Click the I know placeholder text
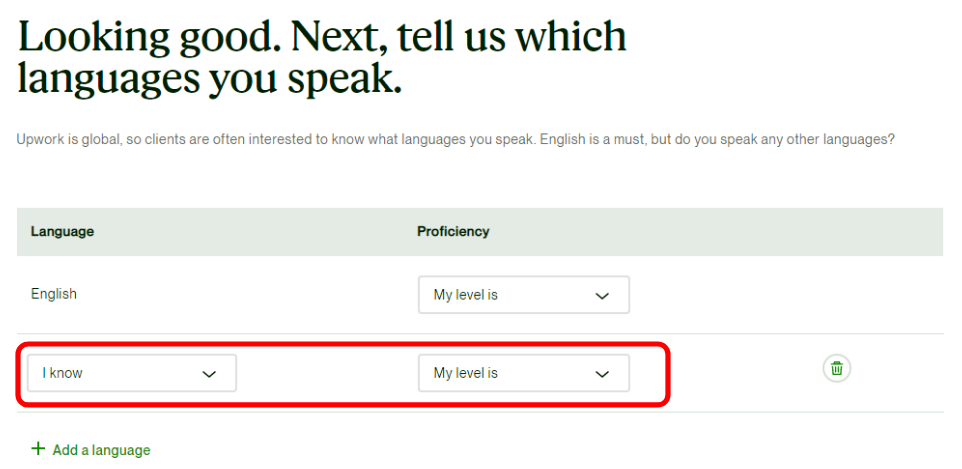This screenshot has height=469, width=962. click(x=62, y=373)
